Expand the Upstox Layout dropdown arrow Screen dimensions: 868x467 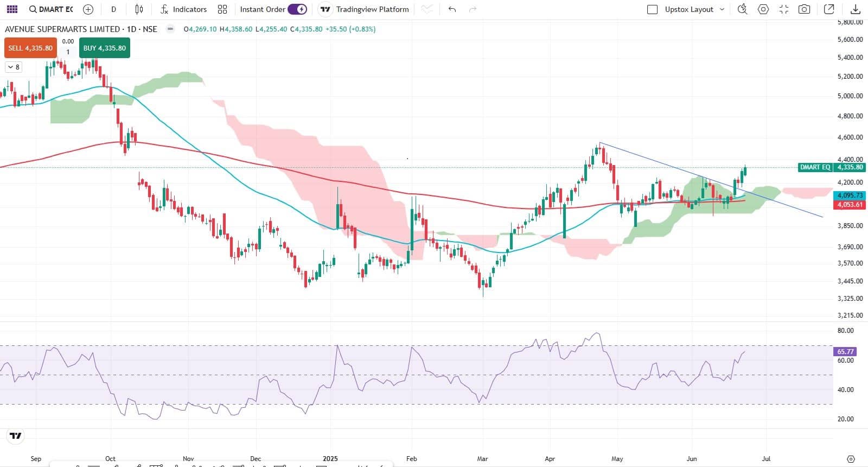[x=722, y=9]
